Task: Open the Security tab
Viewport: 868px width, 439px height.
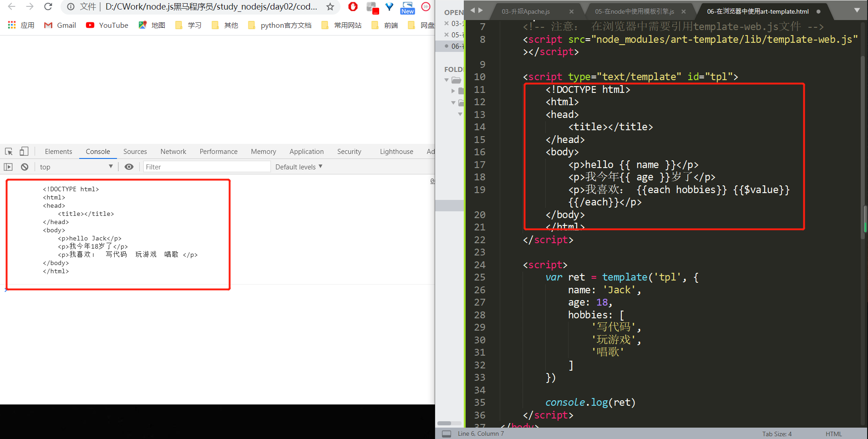Action: tap(349, 152)
